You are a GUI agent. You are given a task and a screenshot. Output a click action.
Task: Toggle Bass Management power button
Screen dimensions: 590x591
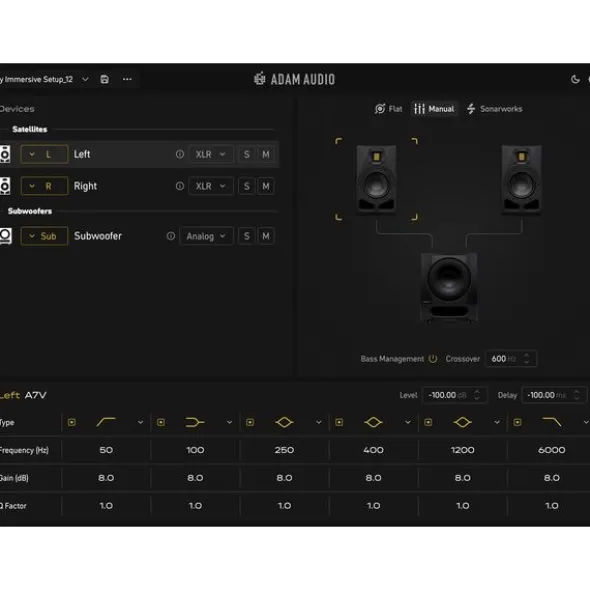(433, 358)
